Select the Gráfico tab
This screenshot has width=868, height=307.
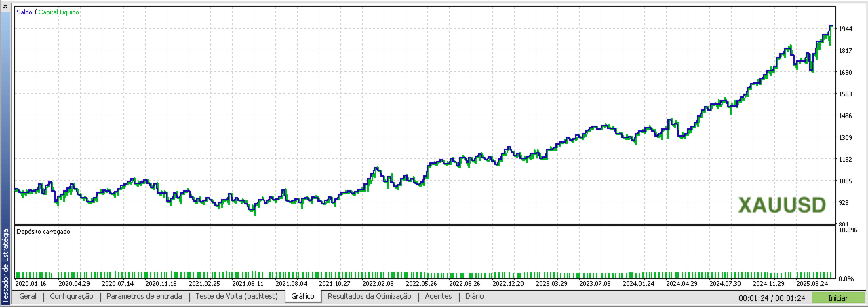click(x=302, y=297)
